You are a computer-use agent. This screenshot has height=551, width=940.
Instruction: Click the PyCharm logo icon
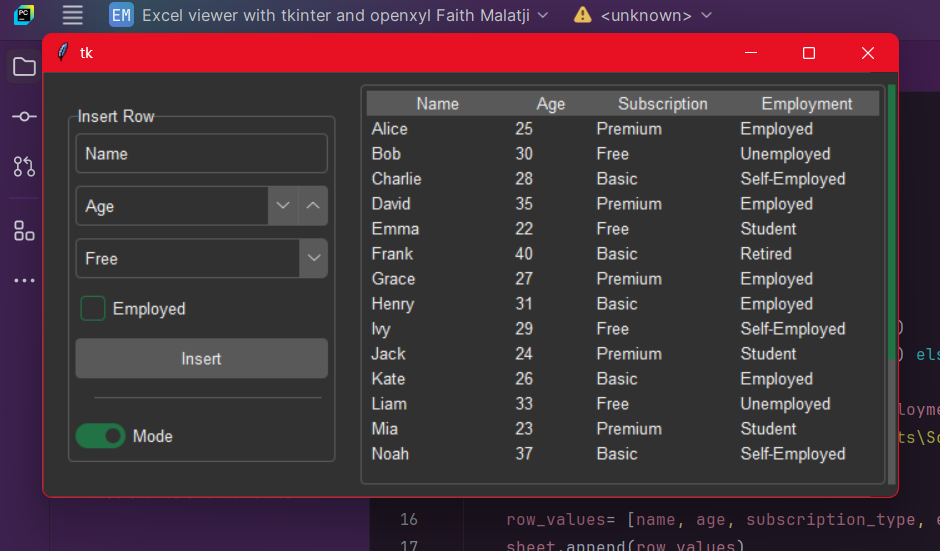tap(24, 15)
